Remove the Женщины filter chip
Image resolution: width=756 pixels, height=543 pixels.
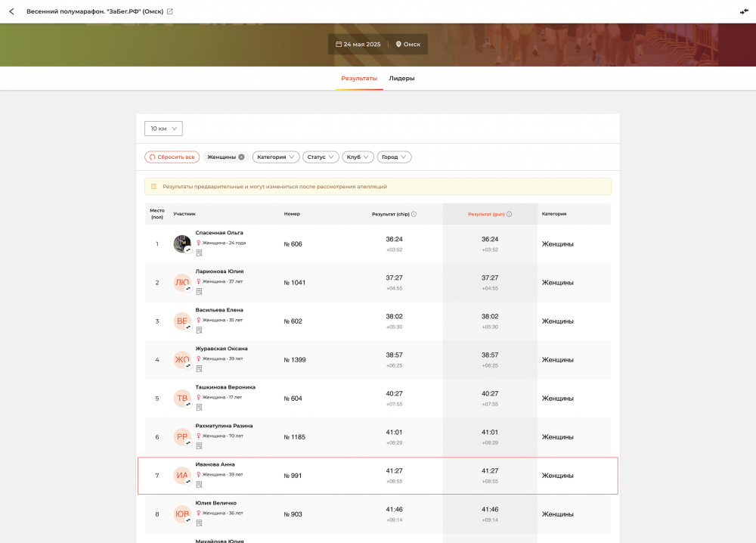coord(241,157)
